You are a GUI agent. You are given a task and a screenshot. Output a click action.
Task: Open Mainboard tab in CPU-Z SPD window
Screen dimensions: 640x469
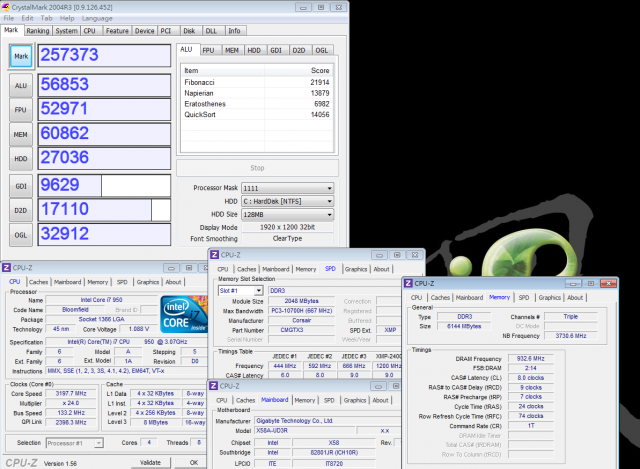(x=276, y=269)
